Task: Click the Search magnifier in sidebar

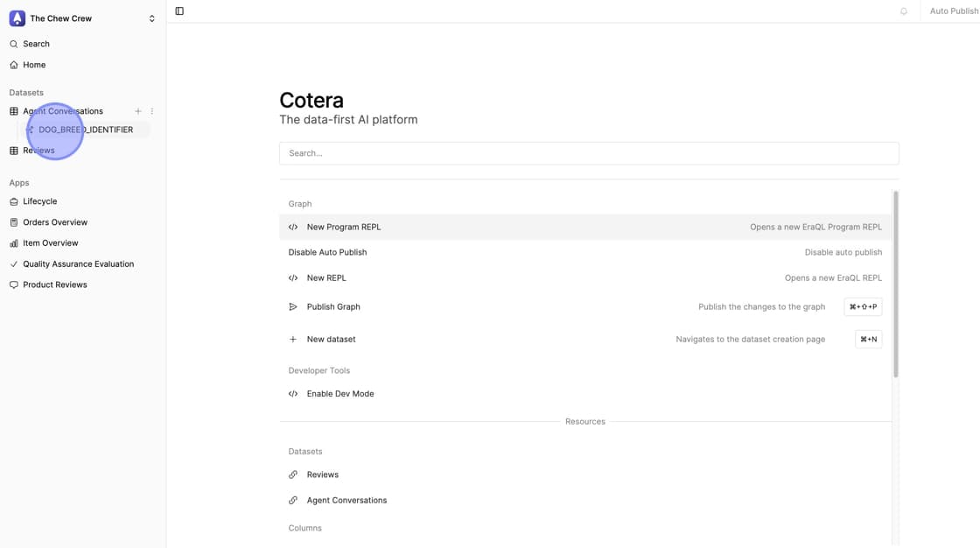Action: coord(14,44)
